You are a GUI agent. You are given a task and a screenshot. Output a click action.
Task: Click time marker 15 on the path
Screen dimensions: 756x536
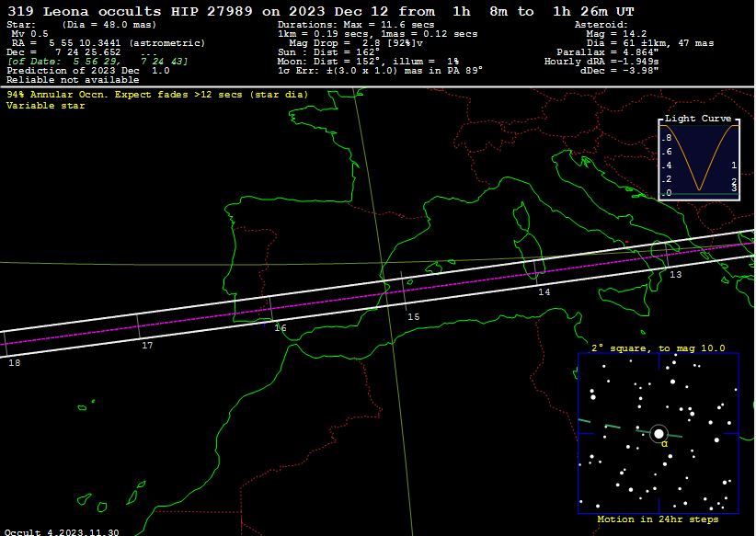(x=414, y=316)
